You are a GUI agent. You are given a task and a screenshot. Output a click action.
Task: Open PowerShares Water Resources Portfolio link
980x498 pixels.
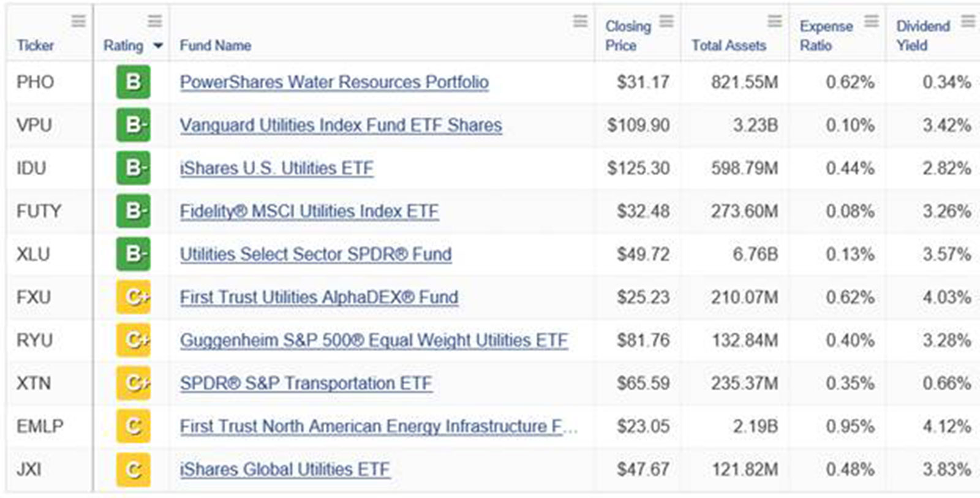click(x=334, y=82)
